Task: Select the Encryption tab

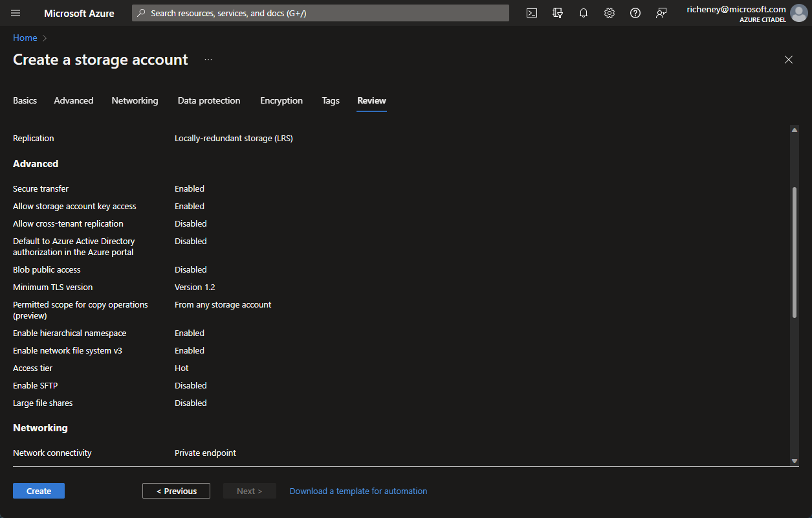Action: [281, 100]
